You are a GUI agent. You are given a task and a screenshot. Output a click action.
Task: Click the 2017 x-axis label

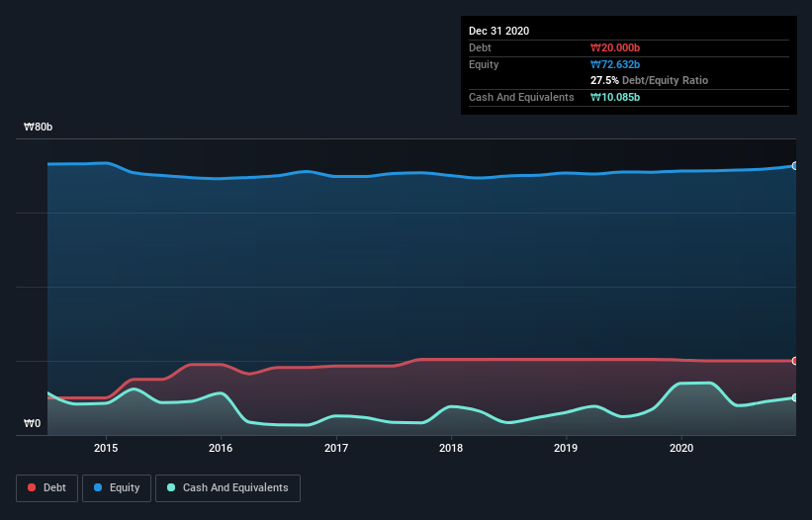(x=336, y=448)
